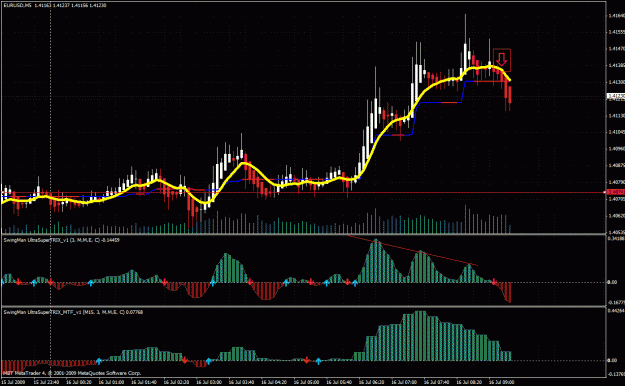Click the '16 Jul 01:40' time label
Screen dimensions: 625x386
(143, 382)
